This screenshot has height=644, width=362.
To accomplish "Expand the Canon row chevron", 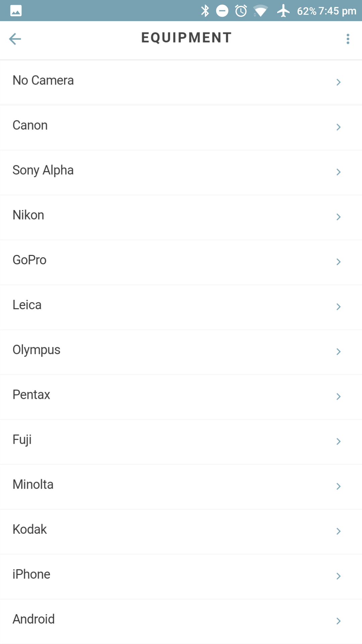I will [339, 127].
